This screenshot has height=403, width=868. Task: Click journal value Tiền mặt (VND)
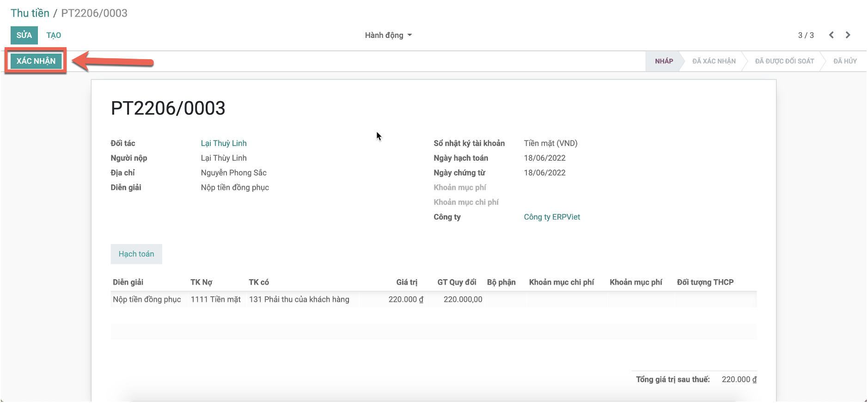click(550, 143)
